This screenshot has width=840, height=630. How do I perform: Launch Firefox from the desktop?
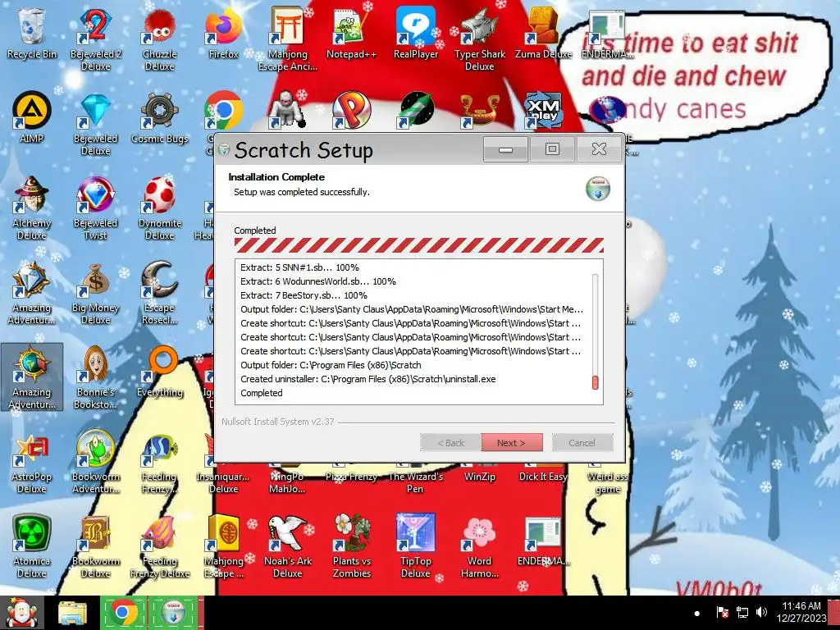point(223,33)
